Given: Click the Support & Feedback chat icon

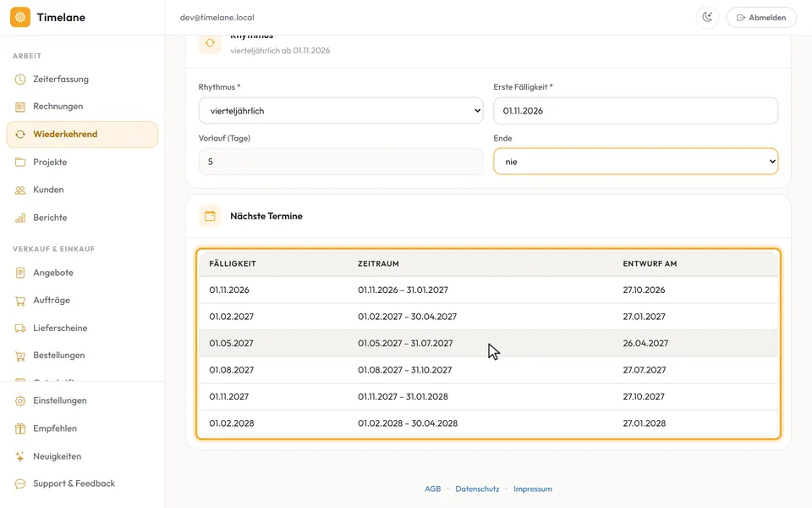Looking at the screenshot, I should (20, 483).
